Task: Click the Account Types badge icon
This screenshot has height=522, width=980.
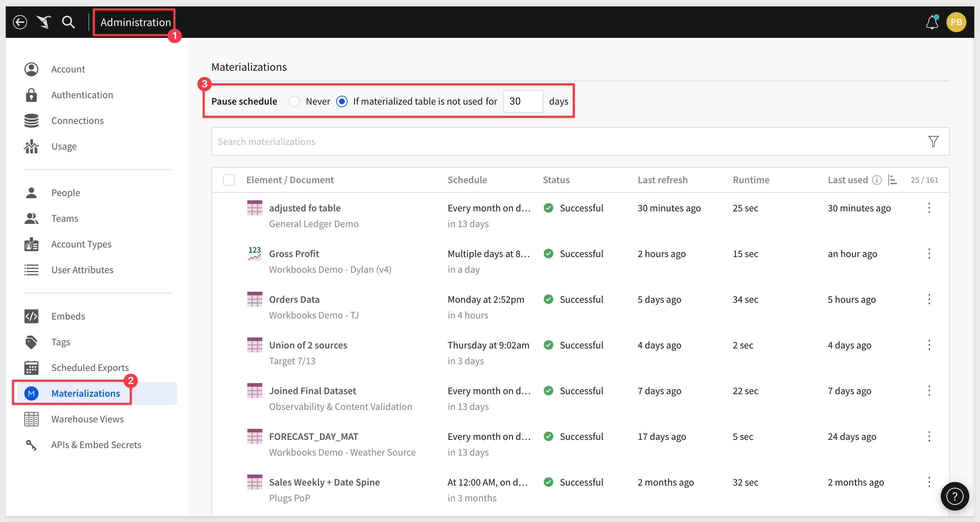Action: [31, 244]
